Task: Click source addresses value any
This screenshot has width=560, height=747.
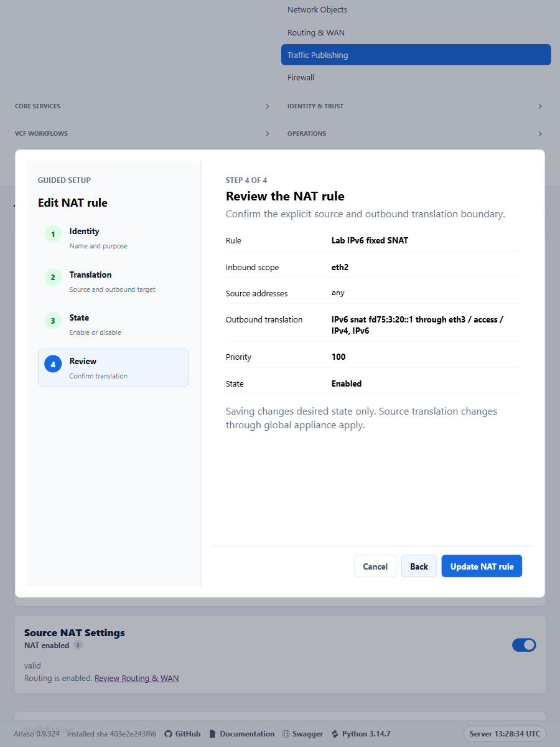Action: pyautogui.click(x=338, y=293)
